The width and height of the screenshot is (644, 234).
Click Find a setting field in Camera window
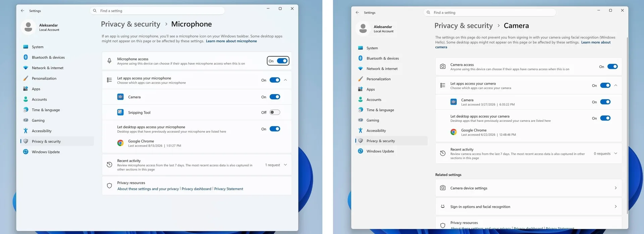click(x=490, y=12)
